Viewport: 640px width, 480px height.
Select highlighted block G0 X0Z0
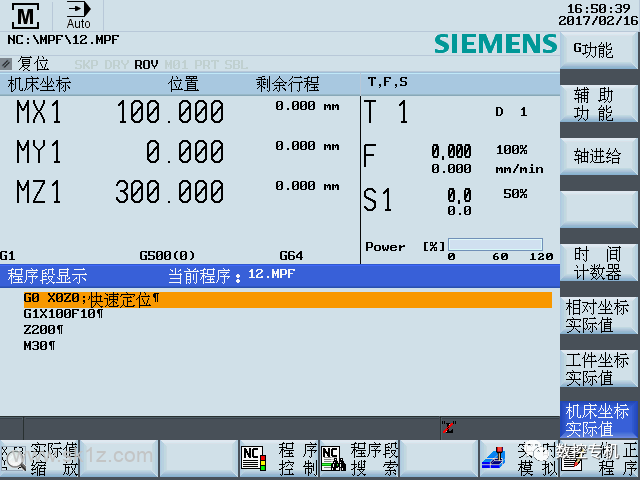pyautogui.click(x=288, y=299)
